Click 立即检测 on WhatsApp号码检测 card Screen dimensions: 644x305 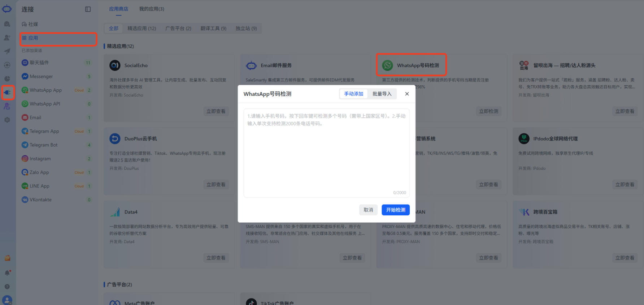(488, 111)
